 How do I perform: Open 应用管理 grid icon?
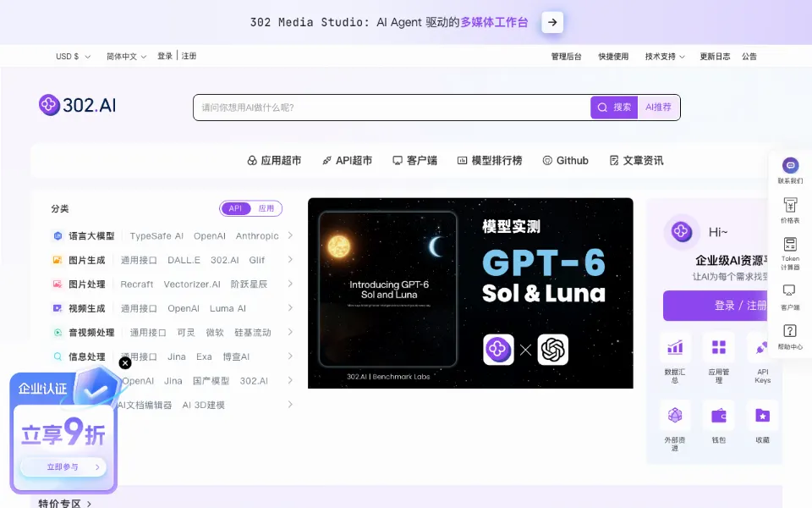coord(719,347)
